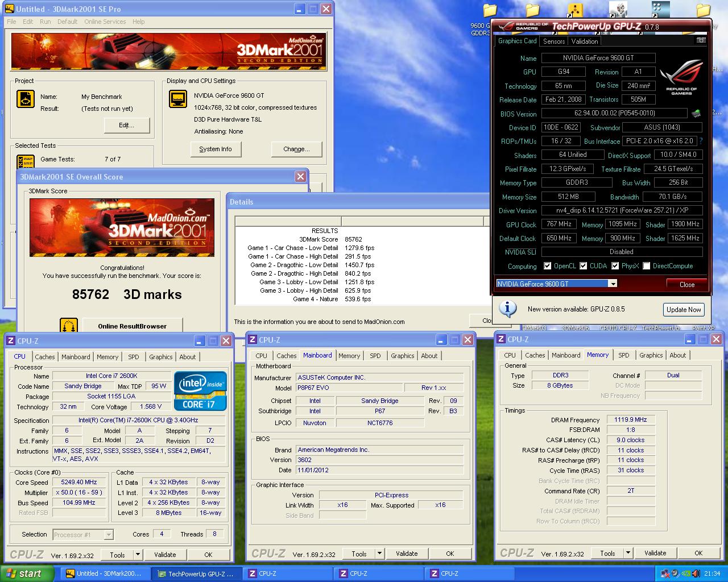Screen dimensions: 728x582
Task: Click the GPU name field showing GeForce 9600 GT
Action: click(598, 58)
